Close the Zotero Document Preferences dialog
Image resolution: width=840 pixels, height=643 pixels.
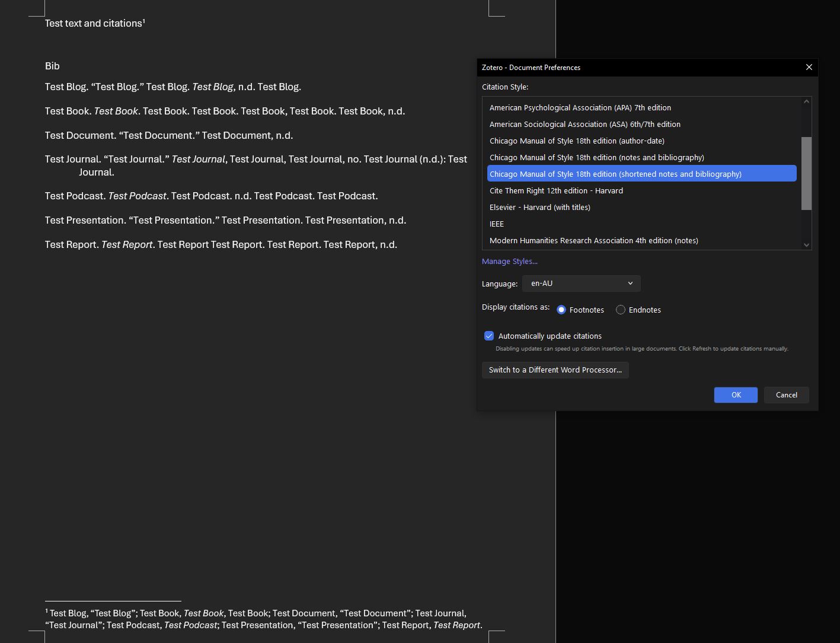pos(809,67)
